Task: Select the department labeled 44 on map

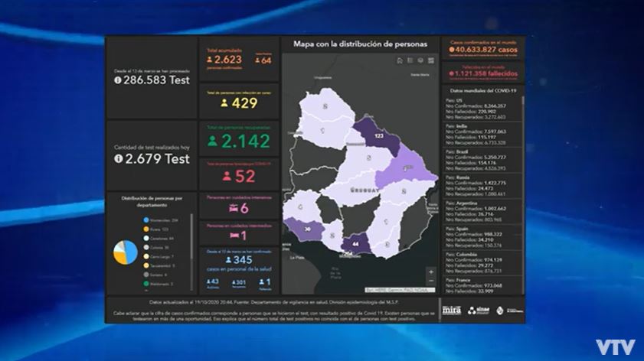Action: [x=356, y=244]
